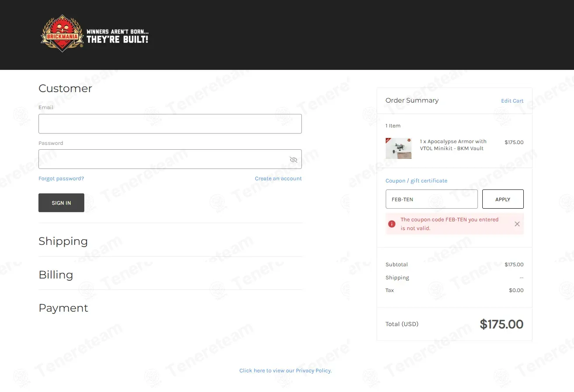Expand the Shipping checkout section
574x392 pixels.
click(x=63, y=241)
